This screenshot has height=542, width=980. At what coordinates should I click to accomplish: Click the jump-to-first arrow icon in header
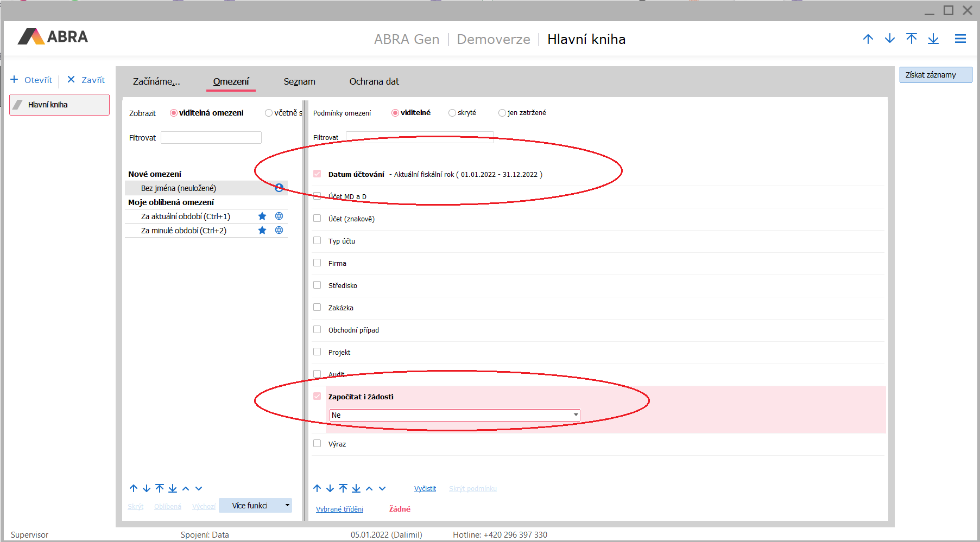point(911,39)
